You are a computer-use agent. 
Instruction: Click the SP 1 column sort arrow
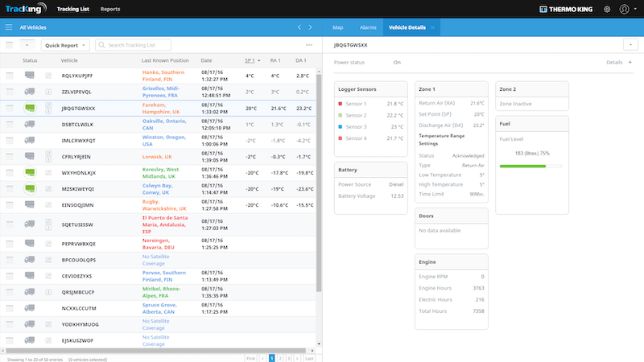[x=257, y=60]
